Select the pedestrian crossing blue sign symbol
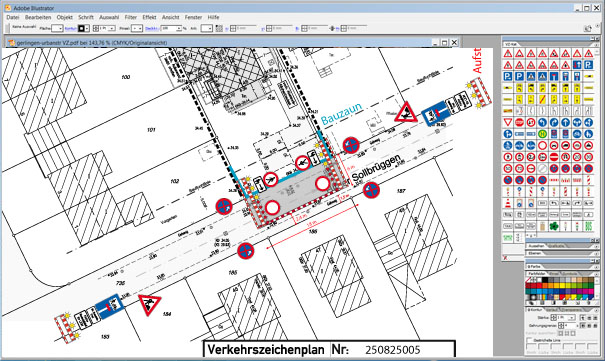 click(x=531, y=76)
